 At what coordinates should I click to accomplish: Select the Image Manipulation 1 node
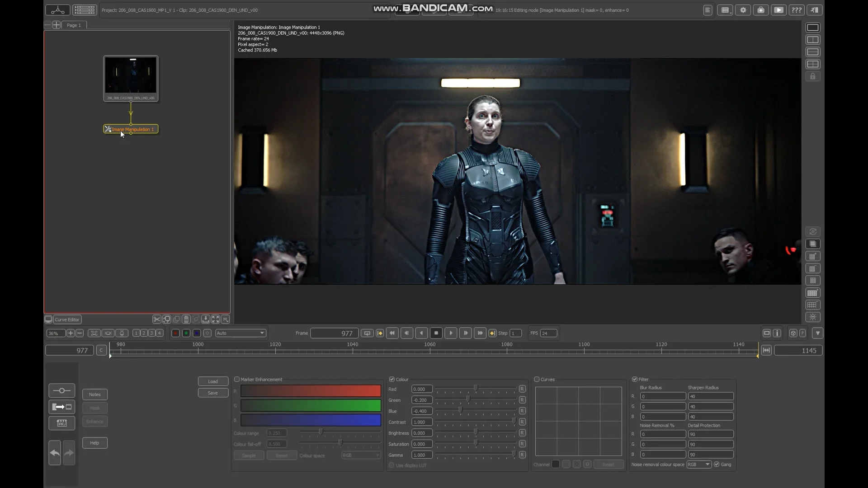[131, 129]
